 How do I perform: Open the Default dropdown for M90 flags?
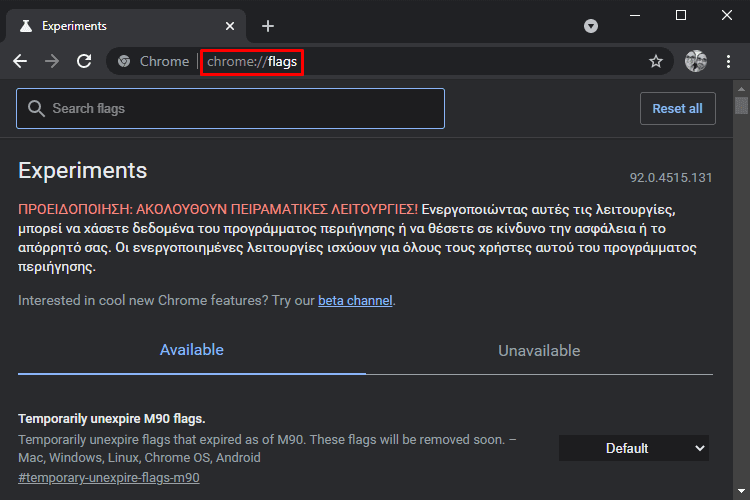[x=634, y=448]
